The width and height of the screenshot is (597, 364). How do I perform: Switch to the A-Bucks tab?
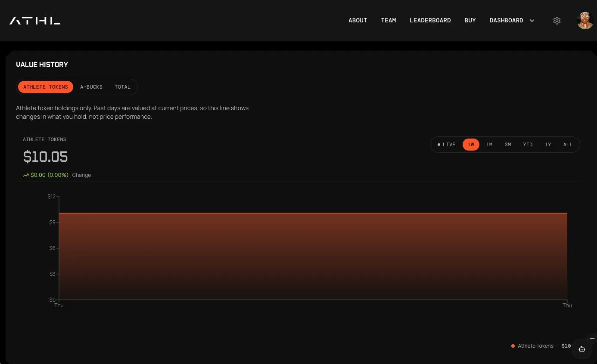(x=91, y=87)
